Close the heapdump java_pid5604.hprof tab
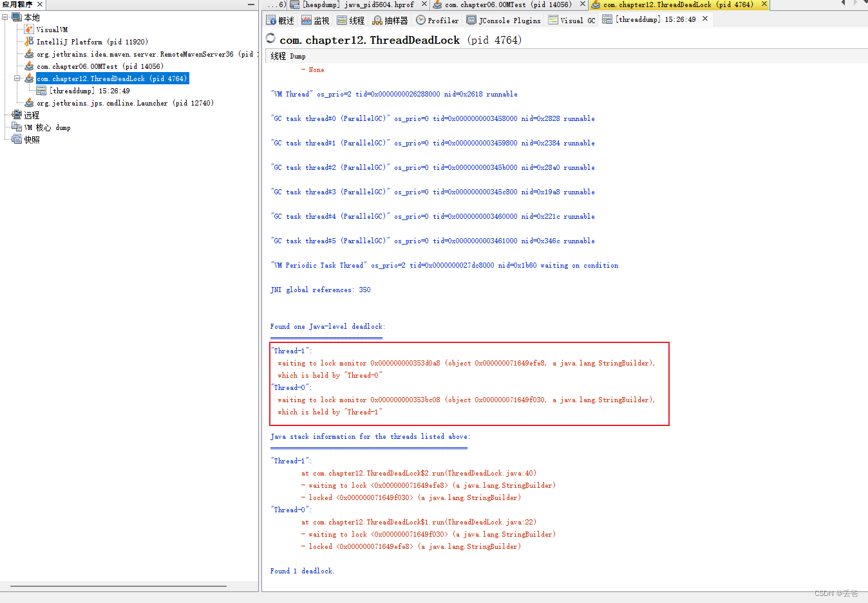Image resolution: width=868 pixels, height=603 pixels. click(x=424, y=5)
